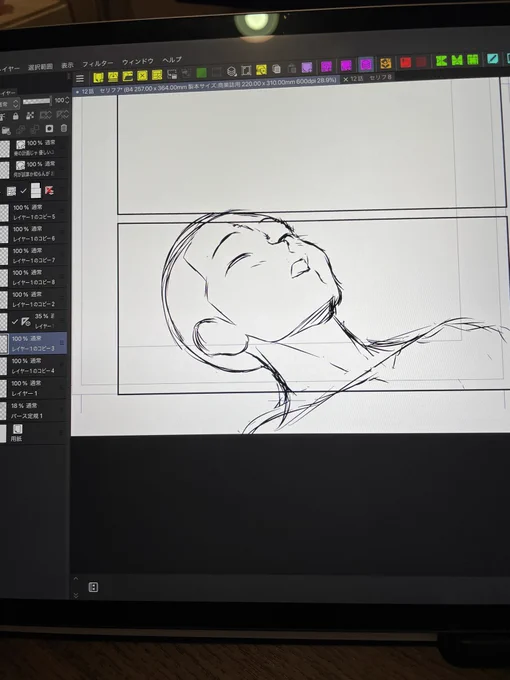Click the first green bow-tie toolbar icon
This screenshot has width=510, height=680.
(x=441, y=61)
